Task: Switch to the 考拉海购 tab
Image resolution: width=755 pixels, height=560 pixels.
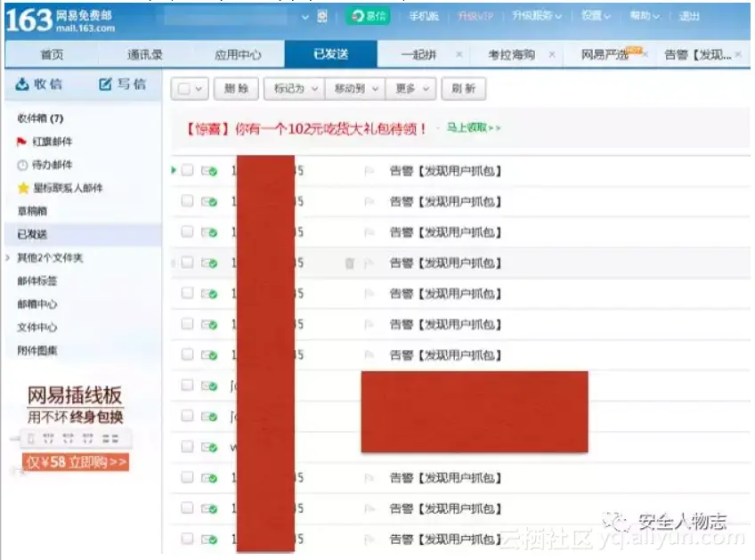Action: [x=511, y=54]
